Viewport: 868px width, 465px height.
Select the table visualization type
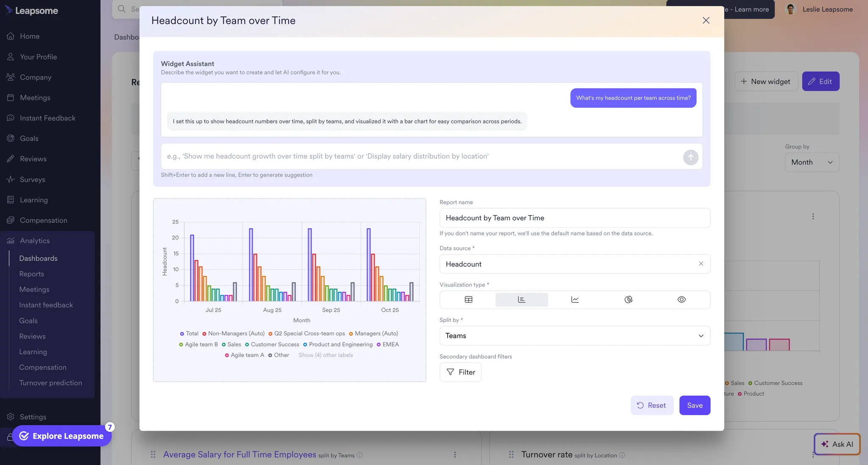(x=468, y=299)
